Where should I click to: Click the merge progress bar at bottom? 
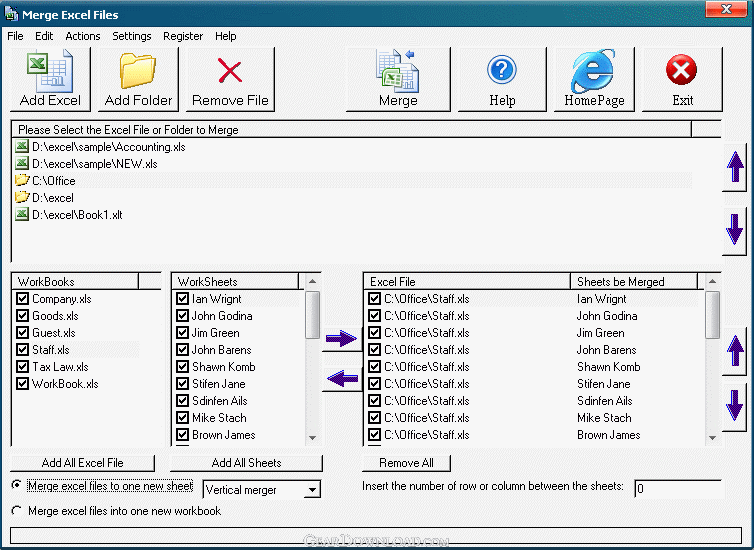376,536
